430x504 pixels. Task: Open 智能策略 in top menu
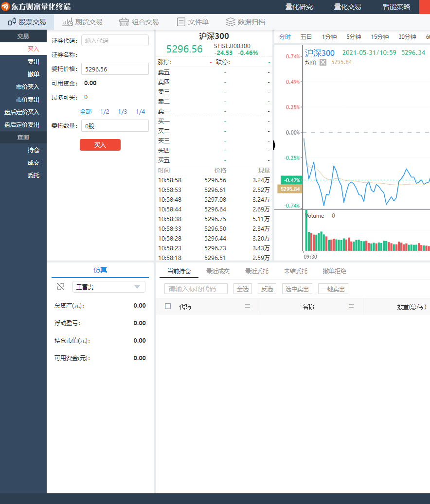[396, 7]
